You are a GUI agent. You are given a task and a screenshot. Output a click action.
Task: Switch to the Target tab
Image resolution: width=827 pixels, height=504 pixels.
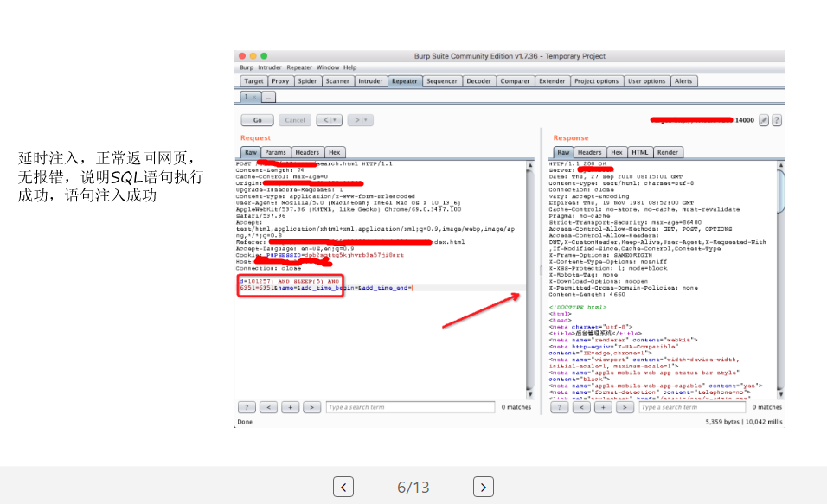pos(253,81)
